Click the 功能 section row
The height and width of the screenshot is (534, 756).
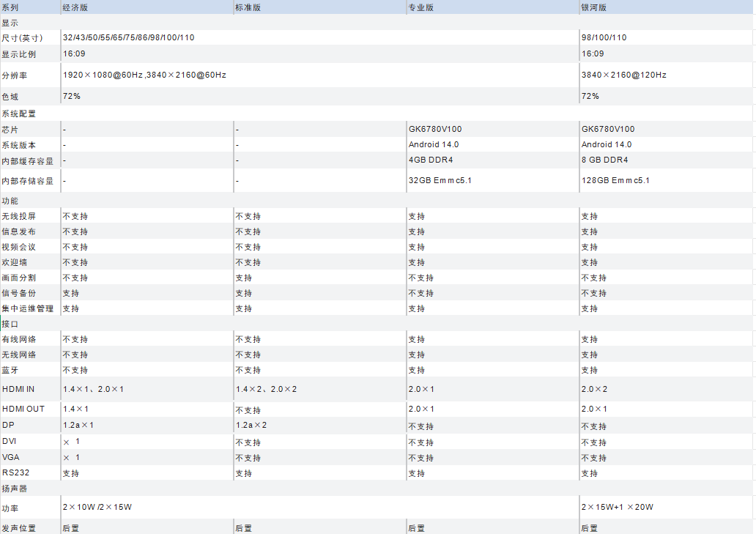376,201
